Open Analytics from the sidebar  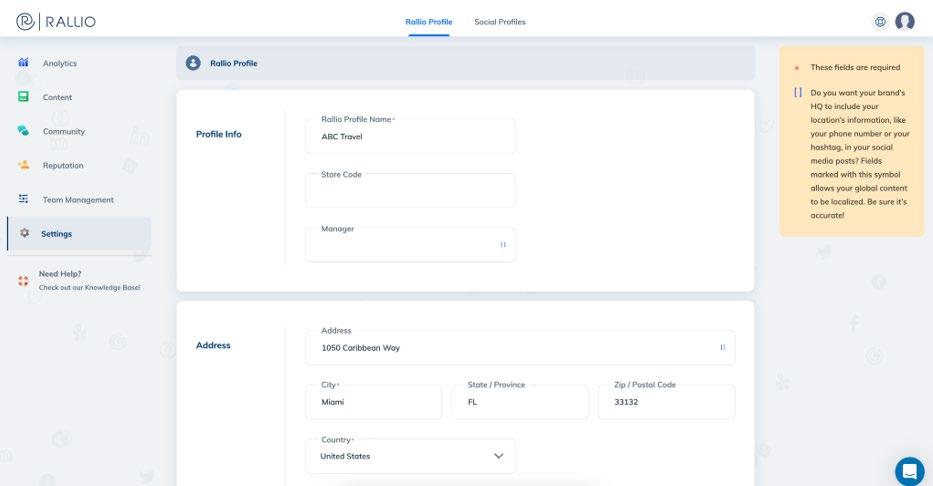pyautogui.click(x=60, y=63)
